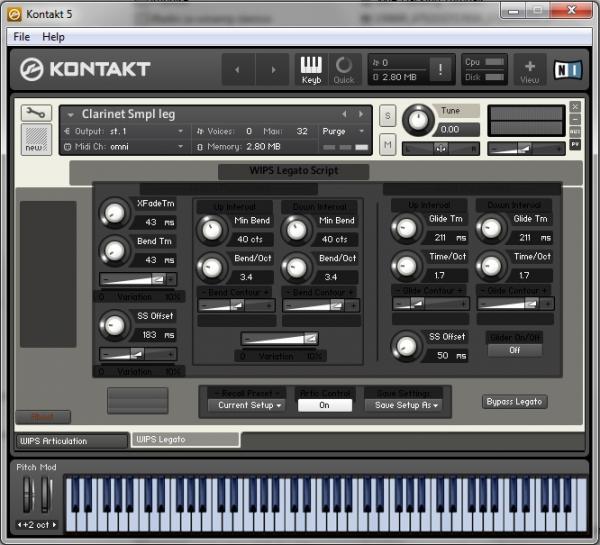The height and width of the screenshot is (545, 600).
Task: Adjust Down Interval Glide Contour slider
Action: coord(515,304)
